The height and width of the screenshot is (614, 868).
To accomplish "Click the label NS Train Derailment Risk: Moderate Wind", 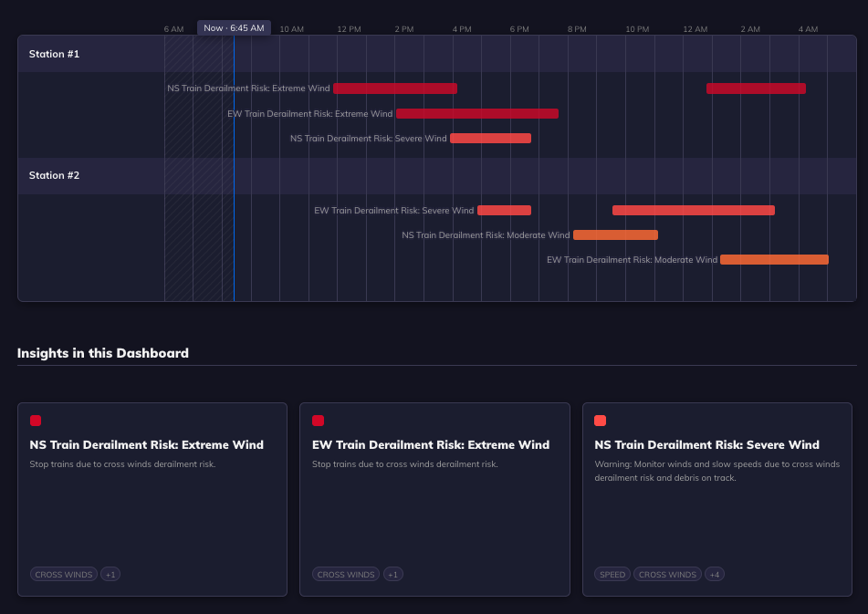I will tap(486, 235).
